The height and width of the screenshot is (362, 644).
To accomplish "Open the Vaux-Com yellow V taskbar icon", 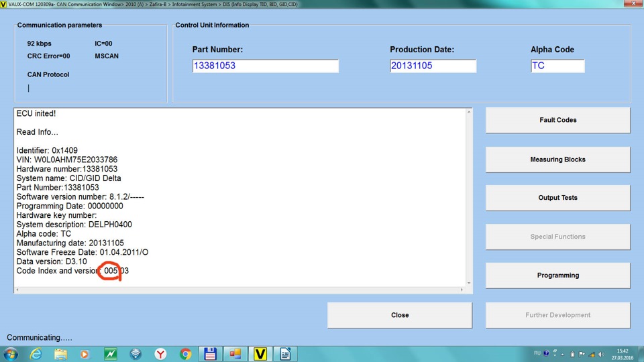I will (x=260, y=353).
